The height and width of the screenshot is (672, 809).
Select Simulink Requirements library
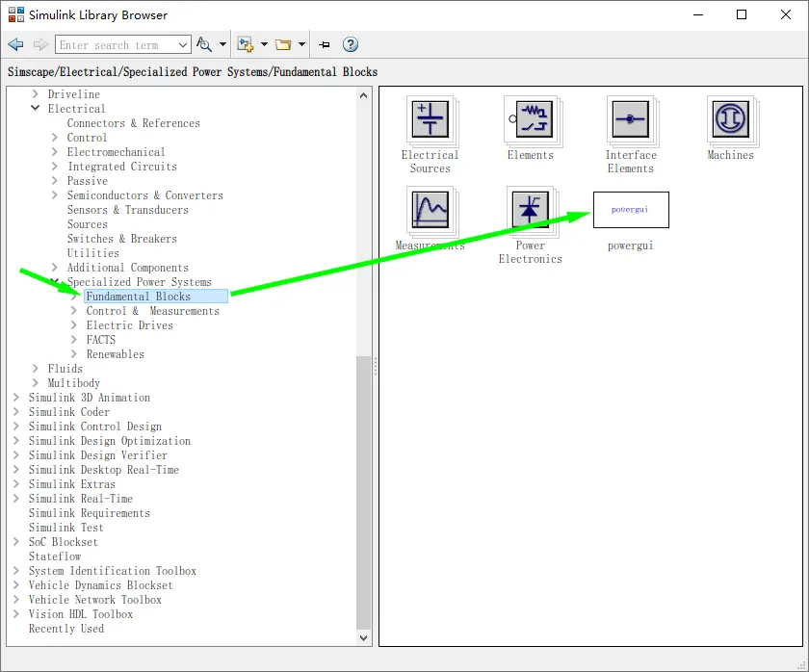pyautogui.click(x=90, y=513)
